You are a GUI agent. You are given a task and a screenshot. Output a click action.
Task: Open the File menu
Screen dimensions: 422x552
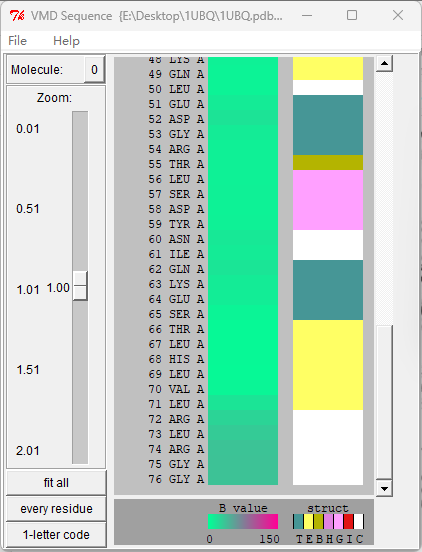pos(17,40)
